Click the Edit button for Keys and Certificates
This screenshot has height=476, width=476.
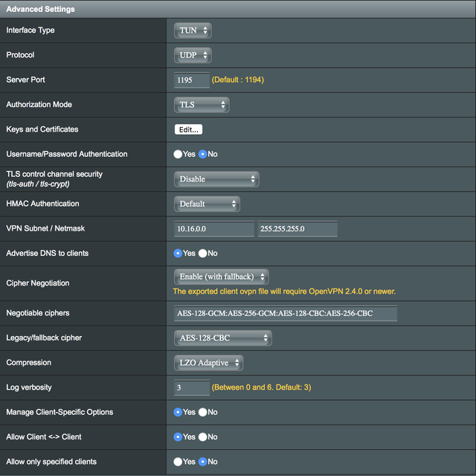pyautogui.click(x=188, y=129)
